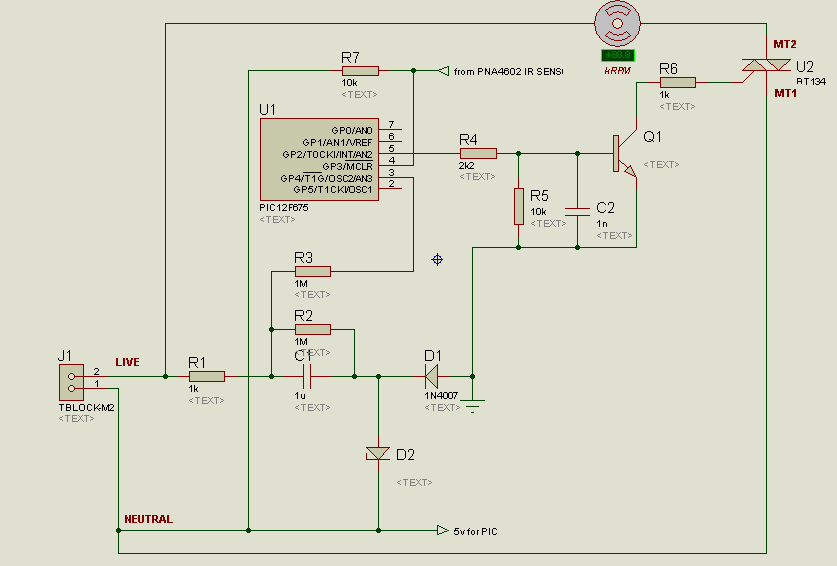Image resolution: width=837 pixels, height=566 pixels.
Task: Select resistor R2 body
Action: tap(313, 329)
